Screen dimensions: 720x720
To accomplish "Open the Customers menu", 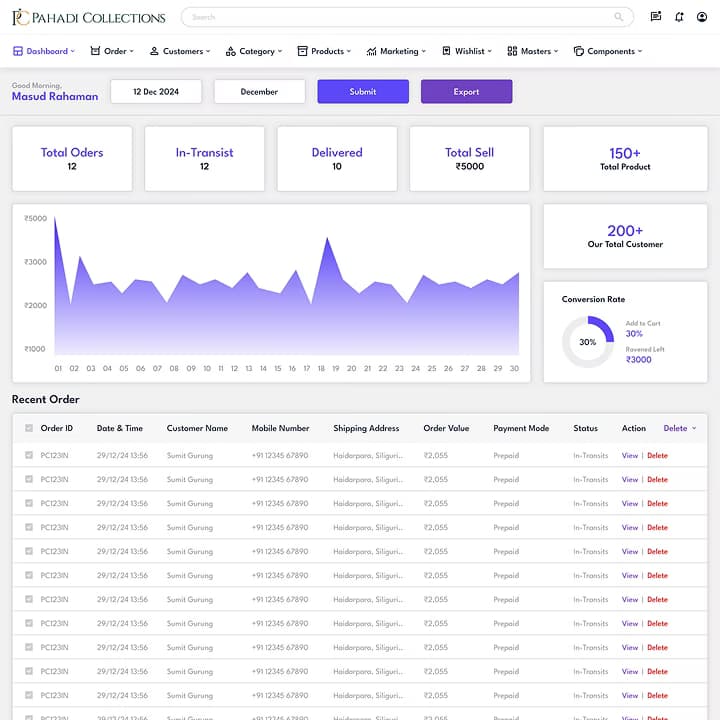I will point(181,51).
